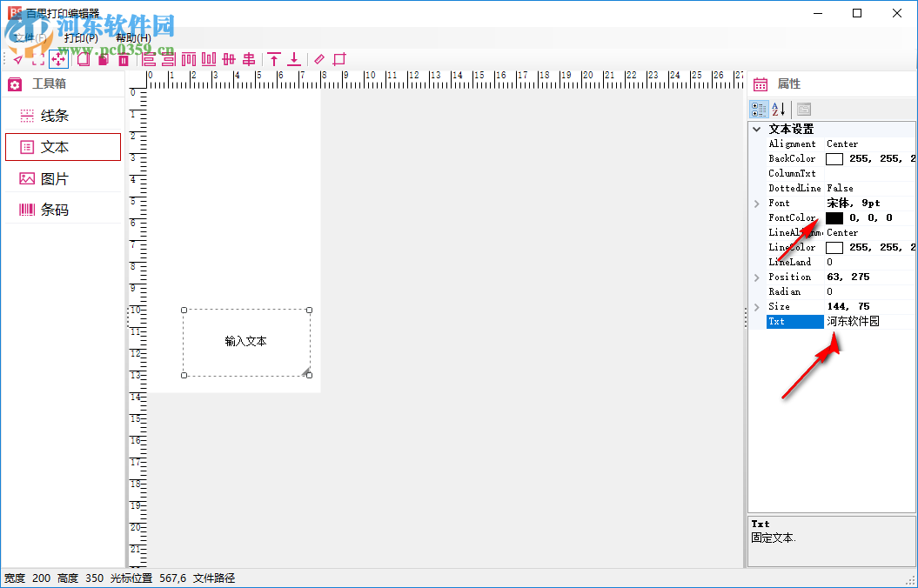This screenshot has height=588, width=918.
Task: Edit the Txt value 河东软件园
Action: coord(853,321)
